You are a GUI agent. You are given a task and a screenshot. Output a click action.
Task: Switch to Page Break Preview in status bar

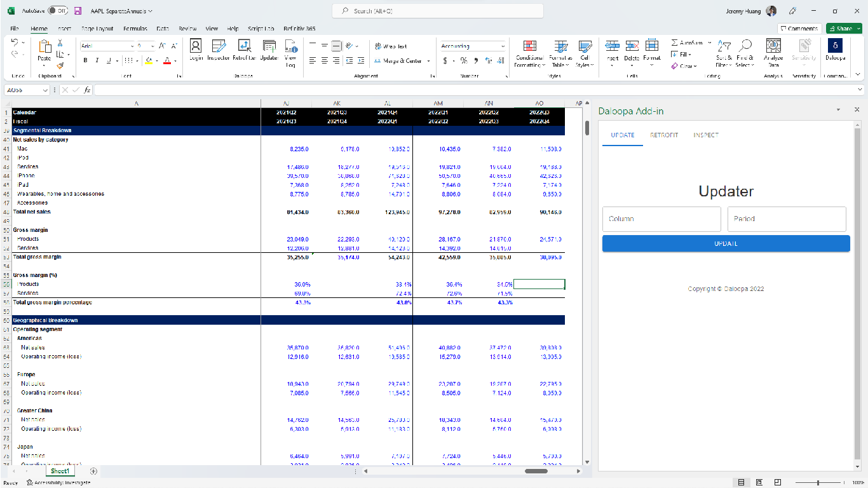point(777,483)
